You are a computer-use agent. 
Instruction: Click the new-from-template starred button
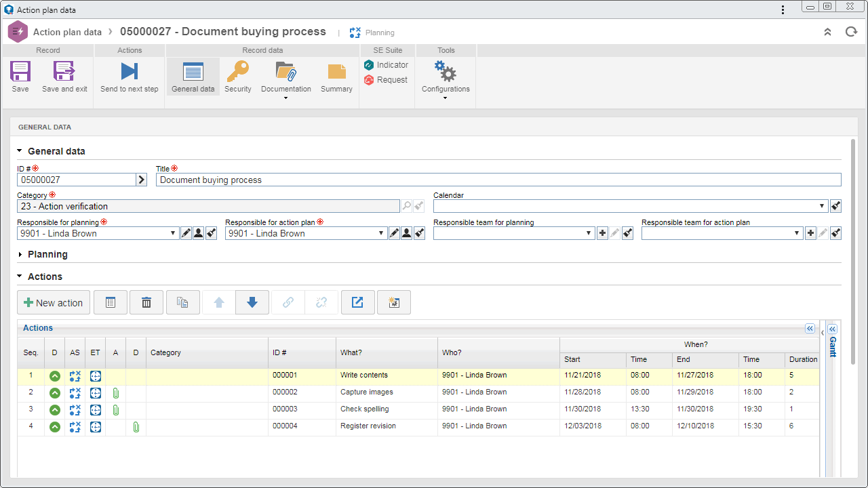tap(393, 302)
